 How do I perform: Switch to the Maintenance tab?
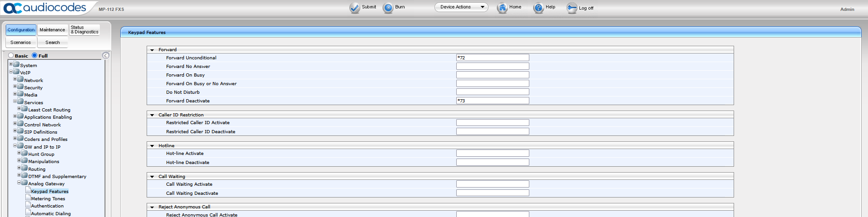tap(52, 30)
